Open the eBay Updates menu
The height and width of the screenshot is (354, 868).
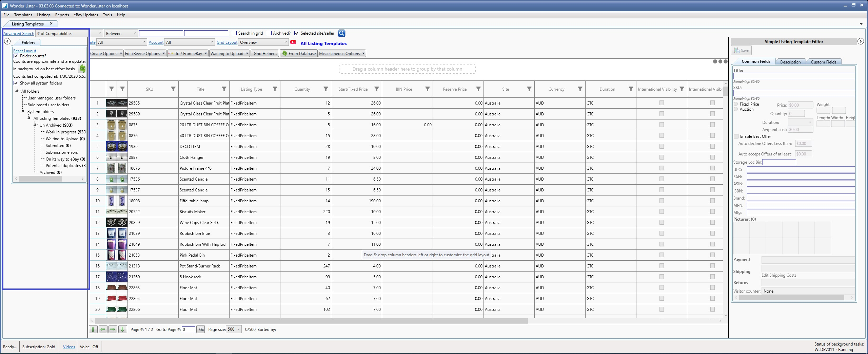[x=86, y=15]
